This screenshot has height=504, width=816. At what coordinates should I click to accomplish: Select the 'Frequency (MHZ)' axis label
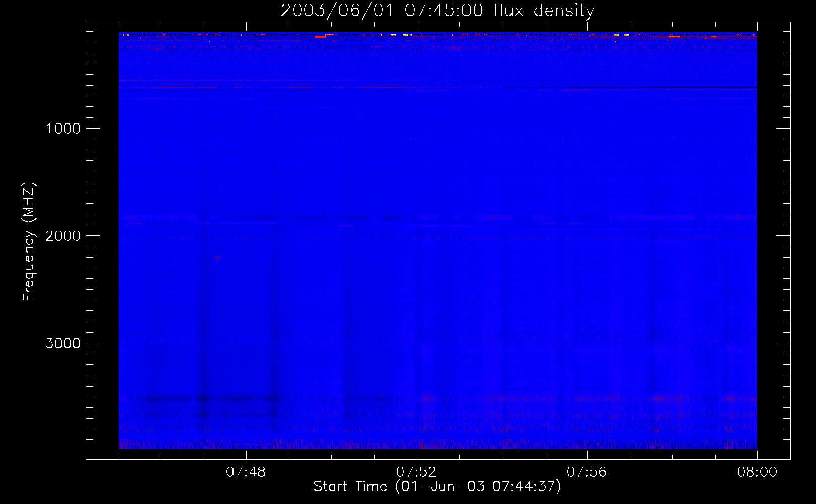click(x=29, y=242)
